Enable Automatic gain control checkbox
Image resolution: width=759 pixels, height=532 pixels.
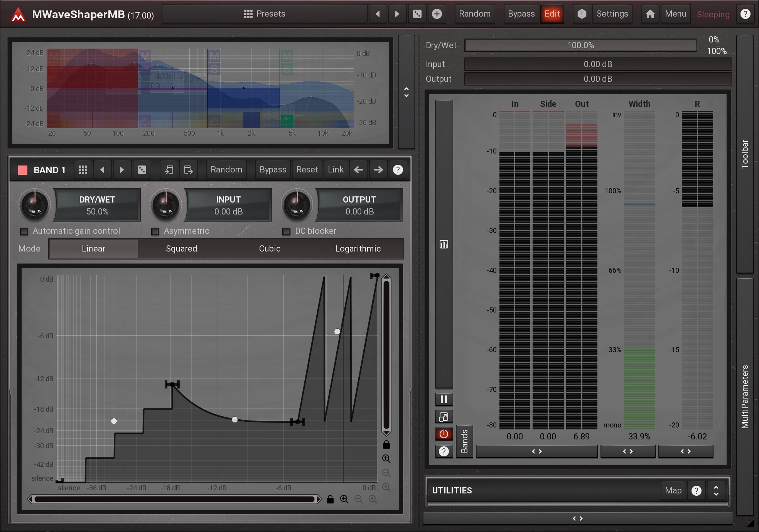coord(24,231)
